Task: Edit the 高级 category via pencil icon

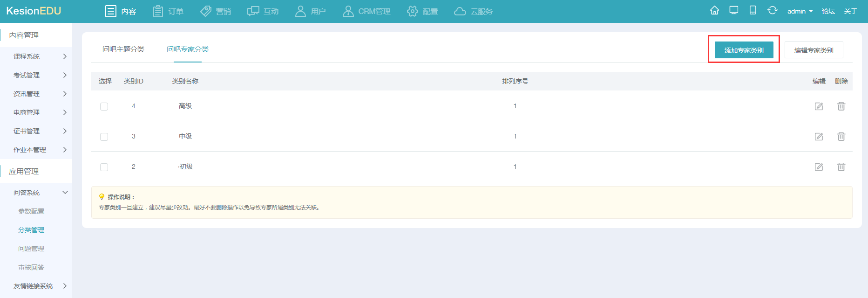Action: 819,106
